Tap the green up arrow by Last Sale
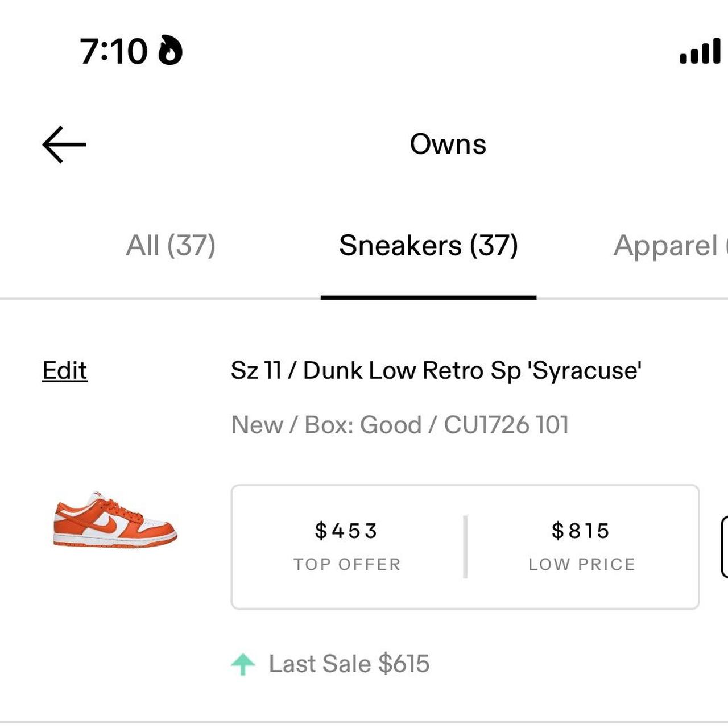Image resolution: width=728 pixels, height=728 pixels. [x=243, y=664]
